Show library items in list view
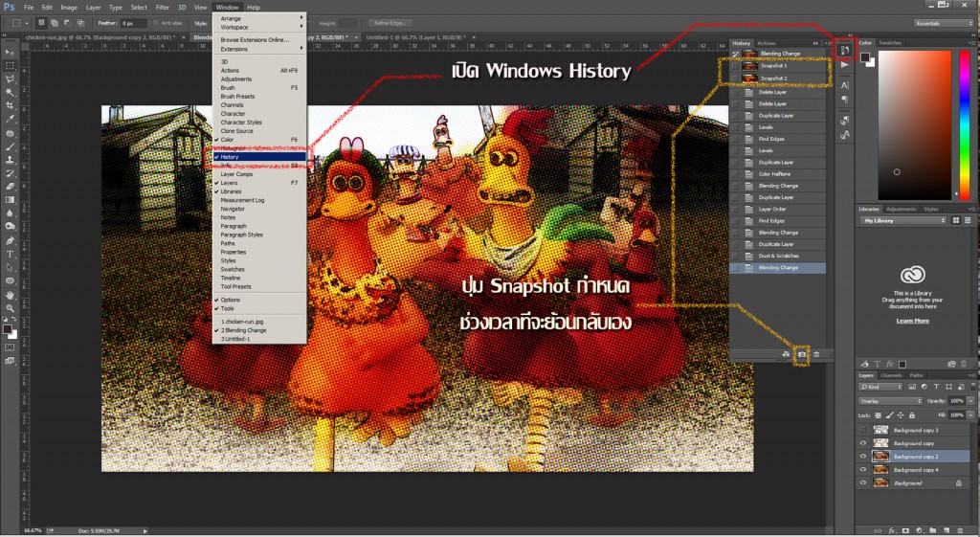Screen dimensions: 980x537 pos(968,221)
